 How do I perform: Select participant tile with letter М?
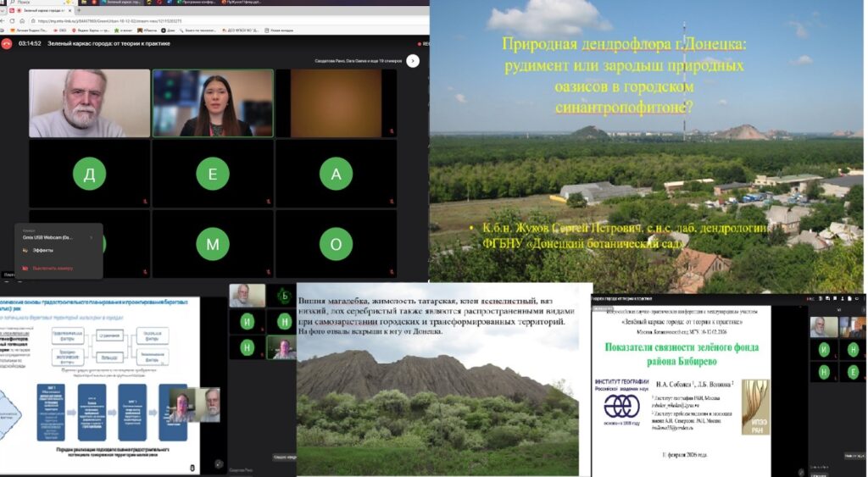[213, 245]
